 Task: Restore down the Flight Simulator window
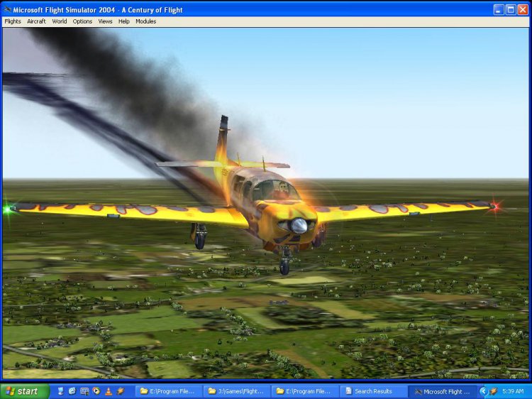coord(511,9)
